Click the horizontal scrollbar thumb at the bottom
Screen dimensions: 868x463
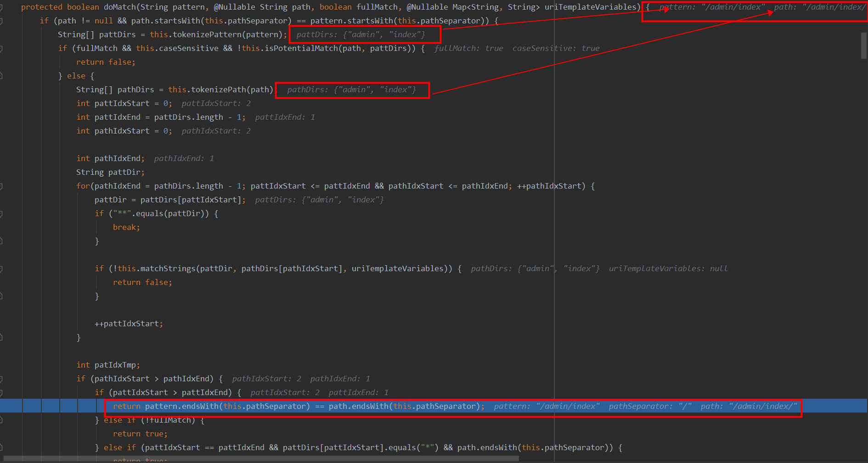point(261,458)
